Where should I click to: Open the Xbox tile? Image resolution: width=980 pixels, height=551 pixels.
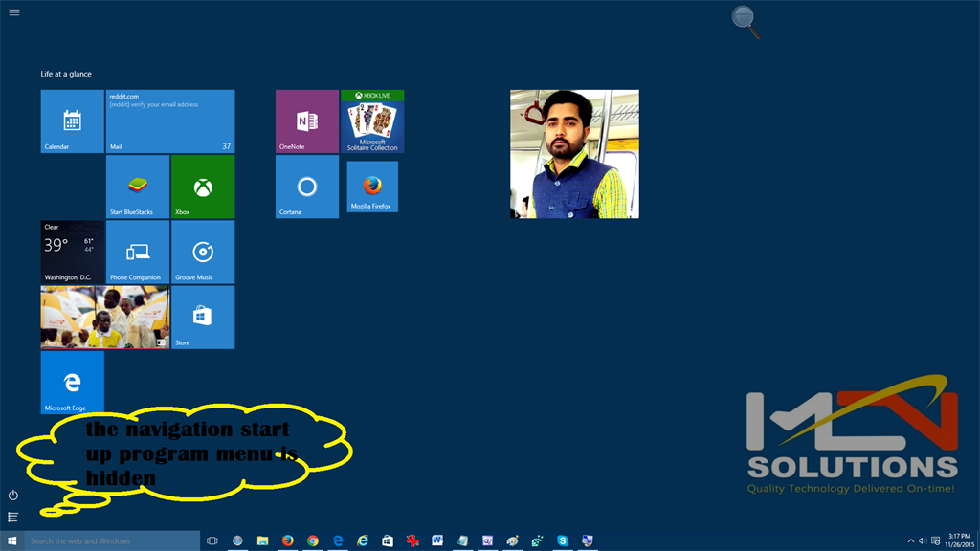tap(203, 187)
